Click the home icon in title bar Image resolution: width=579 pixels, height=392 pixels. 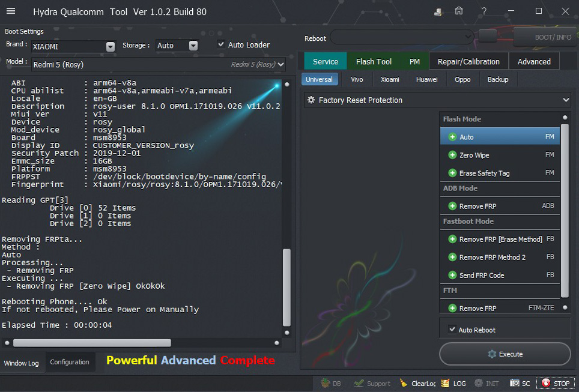tap(459, 11)
